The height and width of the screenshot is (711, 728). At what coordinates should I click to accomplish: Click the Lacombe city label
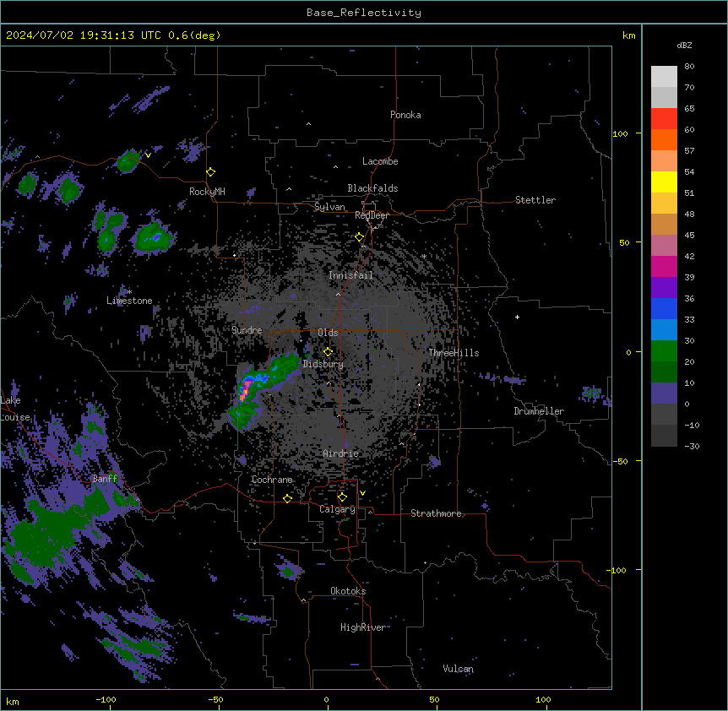380,161
